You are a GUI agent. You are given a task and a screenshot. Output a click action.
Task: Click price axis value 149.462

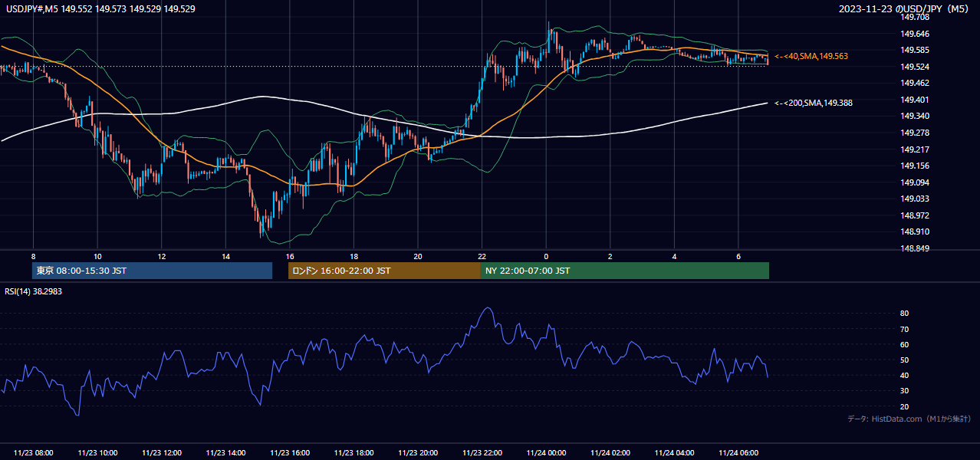pos(915,83)
